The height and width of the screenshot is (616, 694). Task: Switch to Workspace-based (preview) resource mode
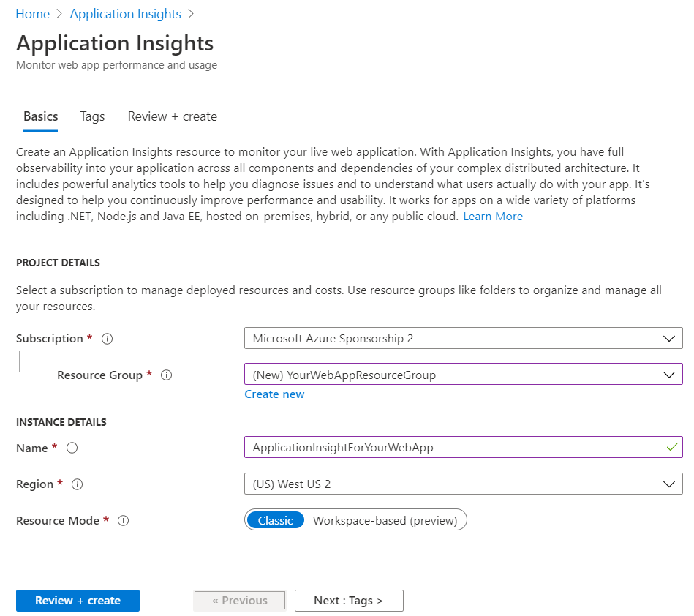385,520
